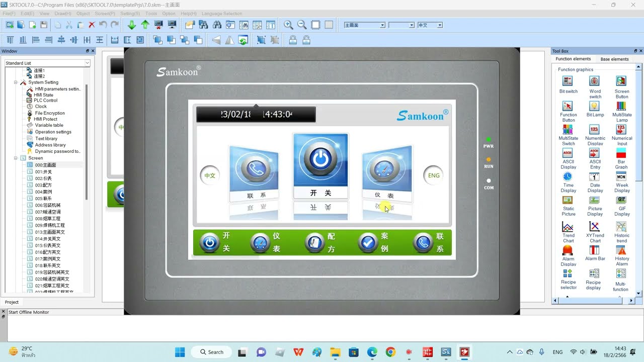Choose the Function Button element
The height and width of the screenshot is (362, 644).
tap(568, 111)
